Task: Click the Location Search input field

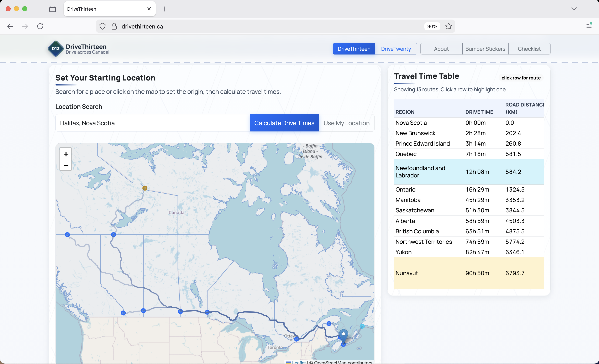Action: coord(152,123)
